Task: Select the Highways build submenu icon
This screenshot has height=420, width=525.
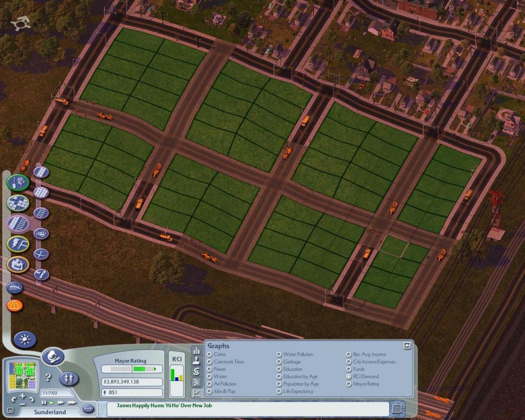Action: click(x=41, y=193)
